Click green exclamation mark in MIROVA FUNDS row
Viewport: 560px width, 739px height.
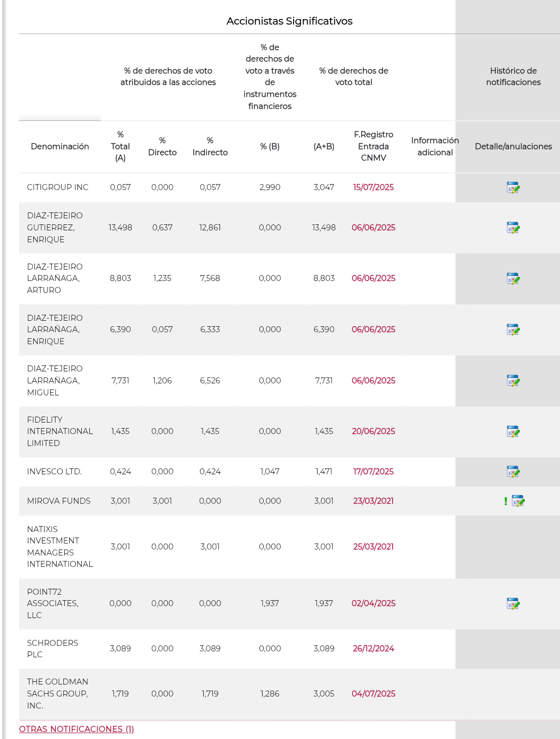tap(506, 501)
